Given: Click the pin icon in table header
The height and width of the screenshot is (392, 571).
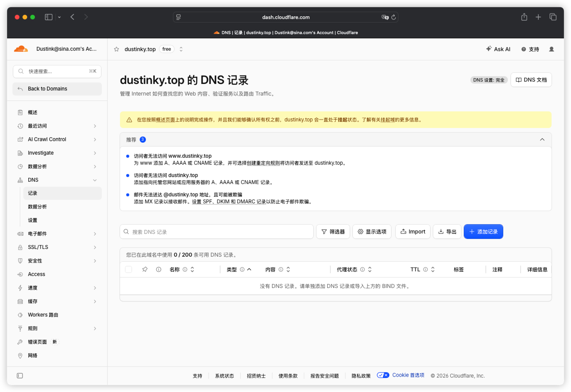Looking at the screenshot, I should [x=145, y=269].
